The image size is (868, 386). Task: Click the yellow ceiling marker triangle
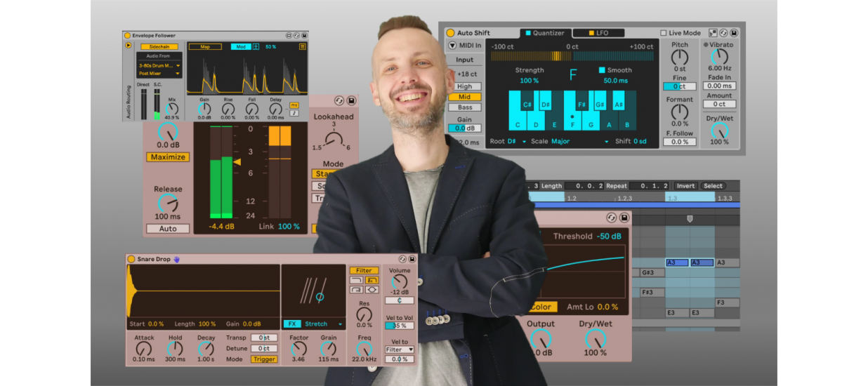click(237, 162)
